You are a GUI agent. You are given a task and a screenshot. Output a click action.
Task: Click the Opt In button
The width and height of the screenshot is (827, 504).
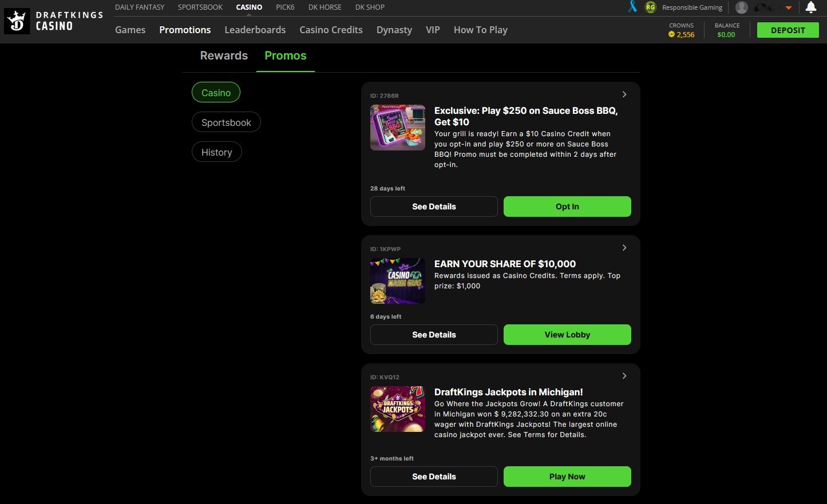(567, 207)
